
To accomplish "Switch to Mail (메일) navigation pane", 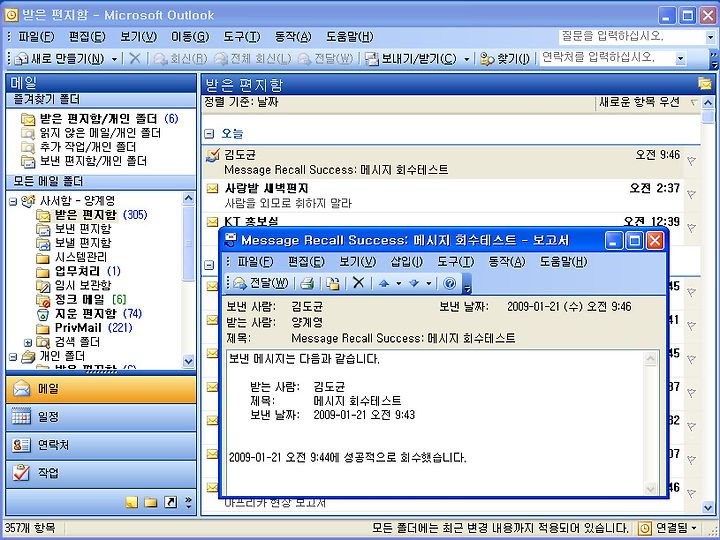I will [101, 389].
